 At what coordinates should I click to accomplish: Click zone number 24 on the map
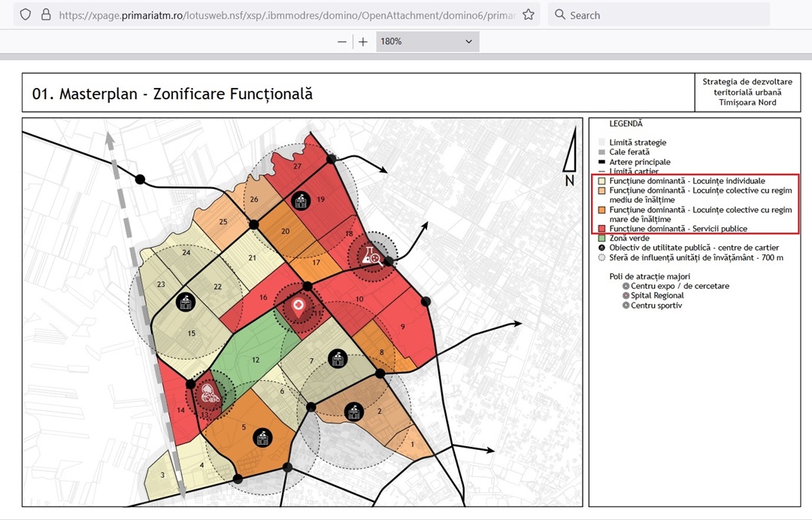click(186, 253)
